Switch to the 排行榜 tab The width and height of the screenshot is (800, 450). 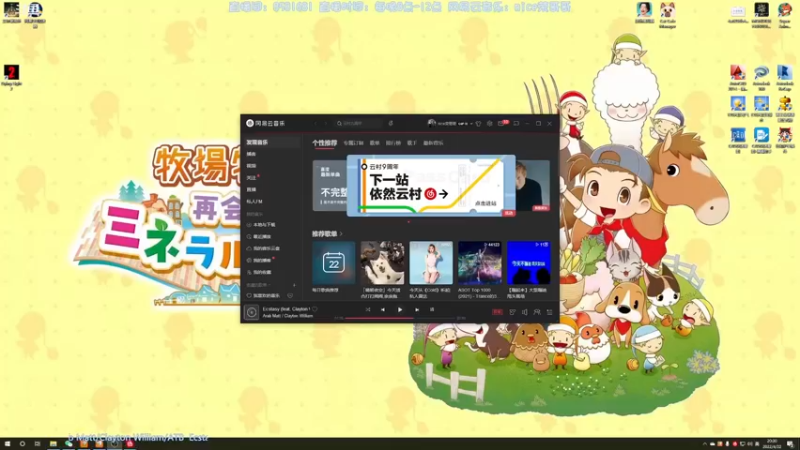point(393,143)
